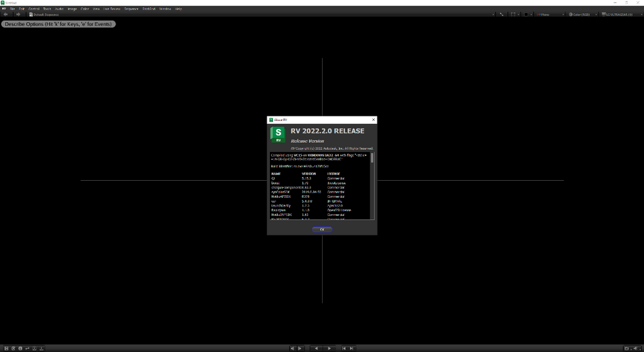Viewport: 644px width, 352px height.
Task: Click second bottom-left toolbar icon
Action: point(13,348)
